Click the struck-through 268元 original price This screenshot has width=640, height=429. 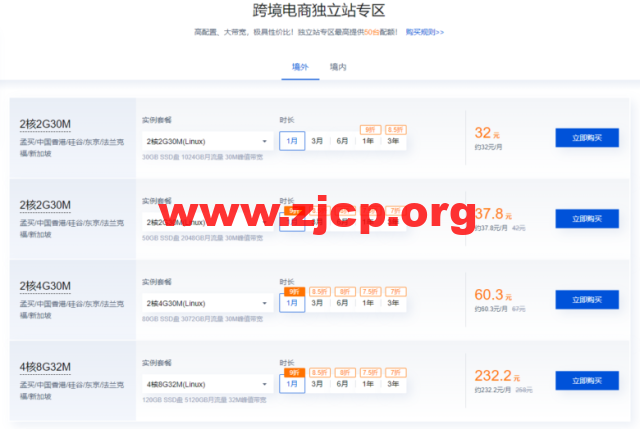point(524,390)
